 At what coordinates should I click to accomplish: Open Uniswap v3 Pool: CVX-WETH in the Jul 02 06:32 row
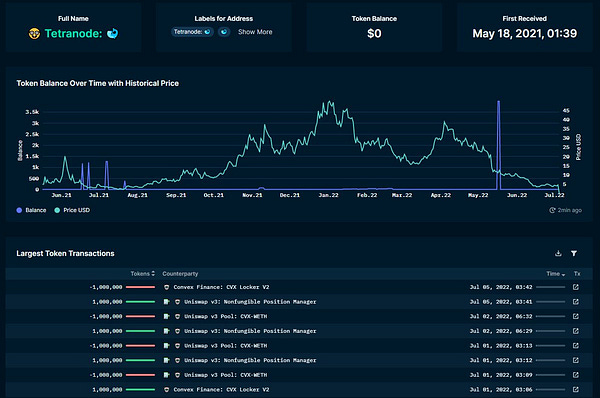[x=225, y=316]
